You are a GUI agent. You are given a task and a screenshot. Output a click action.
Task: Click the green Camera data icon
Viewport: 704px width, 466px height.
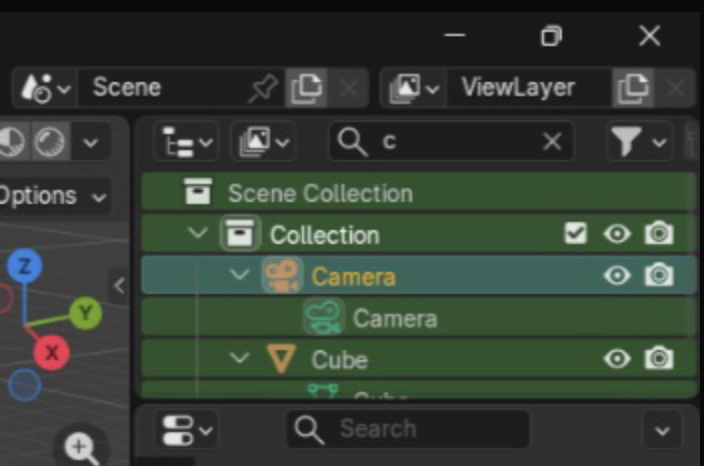tap(324, 317)
